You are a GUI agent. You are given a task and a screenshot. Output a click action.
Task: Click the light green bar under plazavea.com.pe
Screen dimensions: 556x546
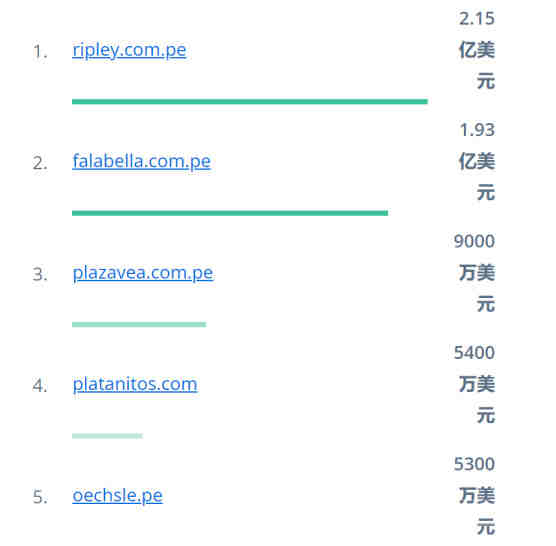click(139, 324)
